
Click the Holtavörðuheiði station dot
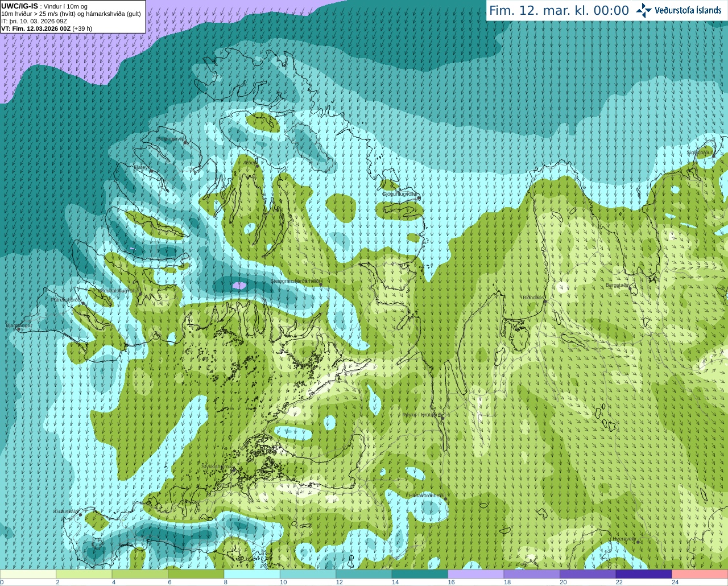click(x=445, y=499)
